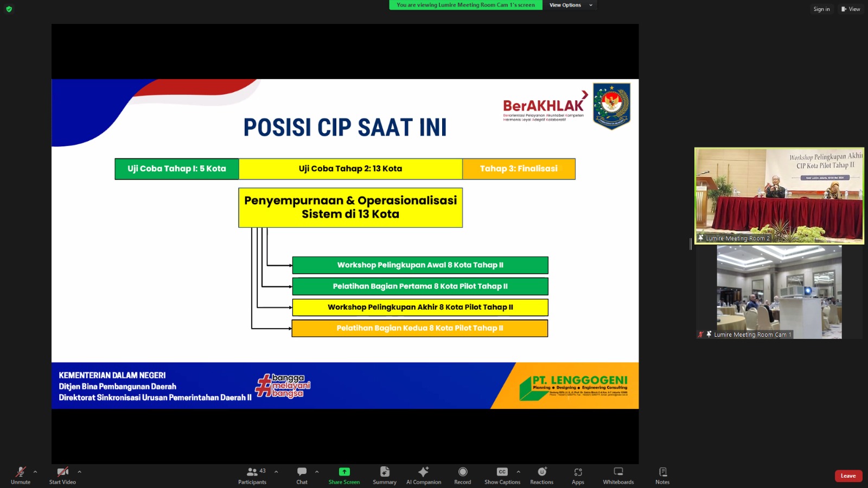Click the 'POSISI CIP SAAT INI' slide title

point(345,128)
